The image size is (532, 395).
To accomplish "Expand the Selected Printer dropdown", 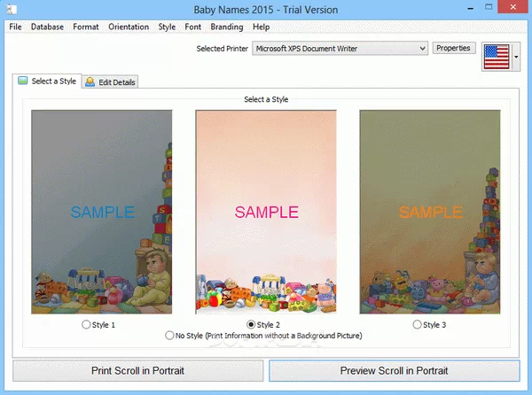I will click(421, 49).
